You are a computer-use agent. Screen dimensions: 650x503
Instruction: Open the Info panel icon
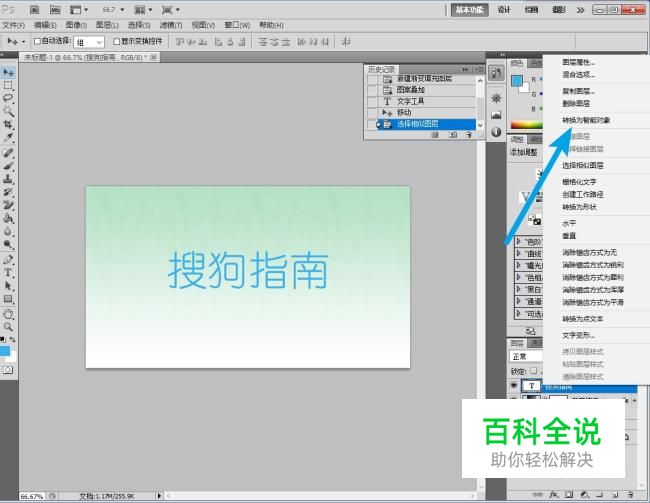point(496,132)
